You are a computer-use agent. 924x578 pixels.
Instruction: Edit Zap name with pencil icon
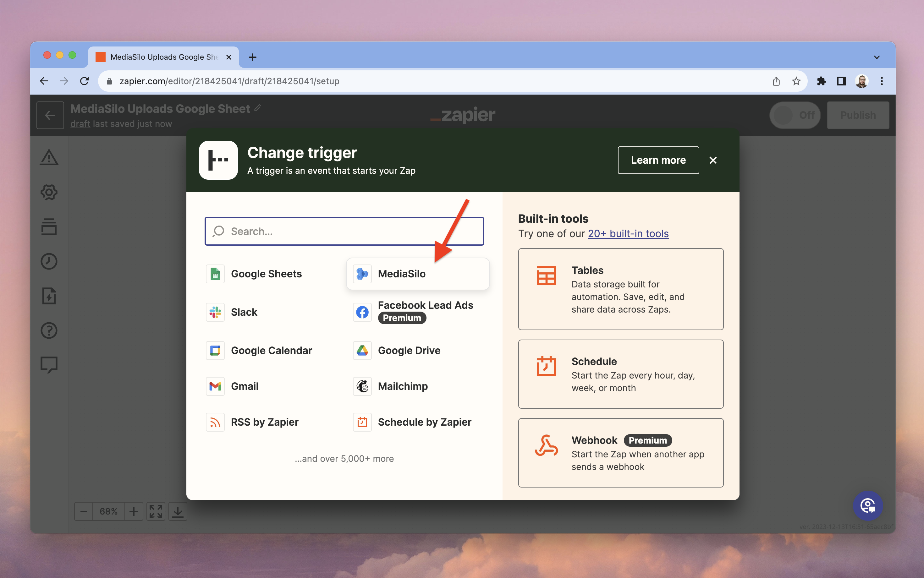(x=258, y=108)
